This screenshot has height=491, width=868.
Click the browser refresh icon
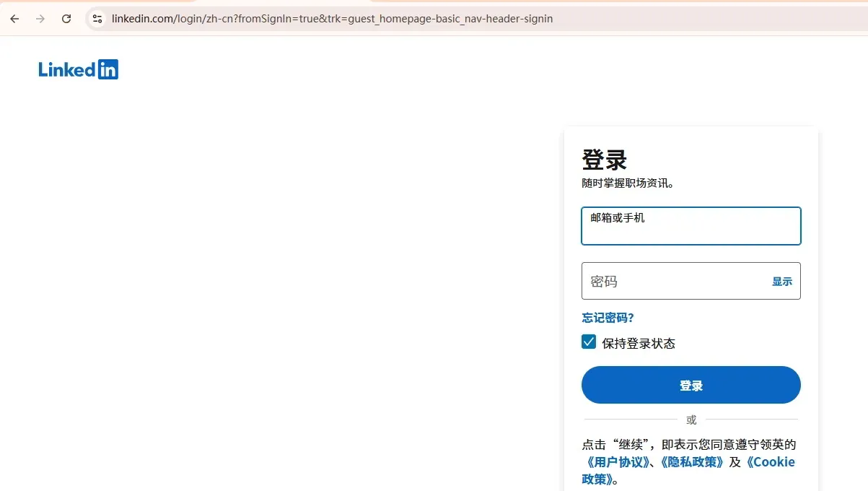(66, 19)
